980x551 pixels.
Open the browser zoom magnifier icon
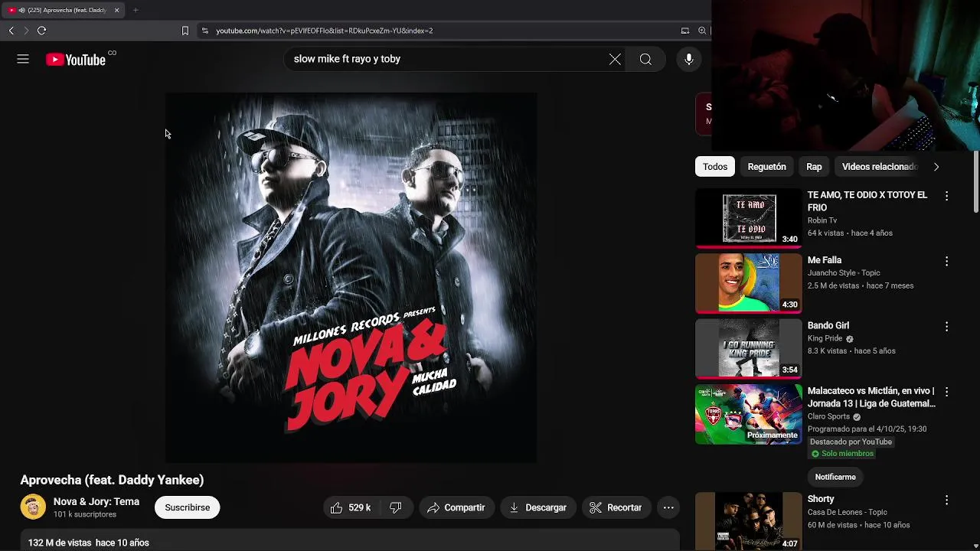pyautogui.click(x=702, y=31)
